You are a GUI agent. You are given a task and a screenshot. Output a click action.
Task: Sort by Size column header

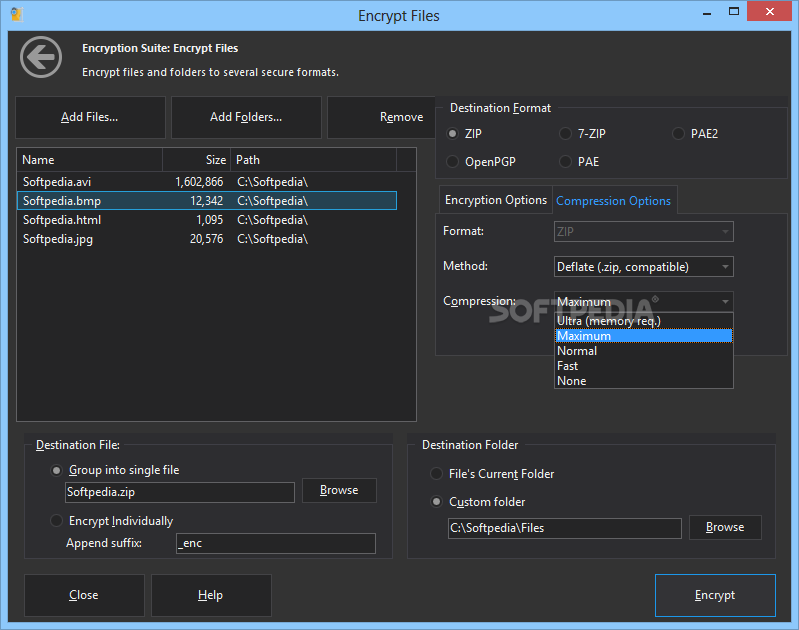[197, 160]
